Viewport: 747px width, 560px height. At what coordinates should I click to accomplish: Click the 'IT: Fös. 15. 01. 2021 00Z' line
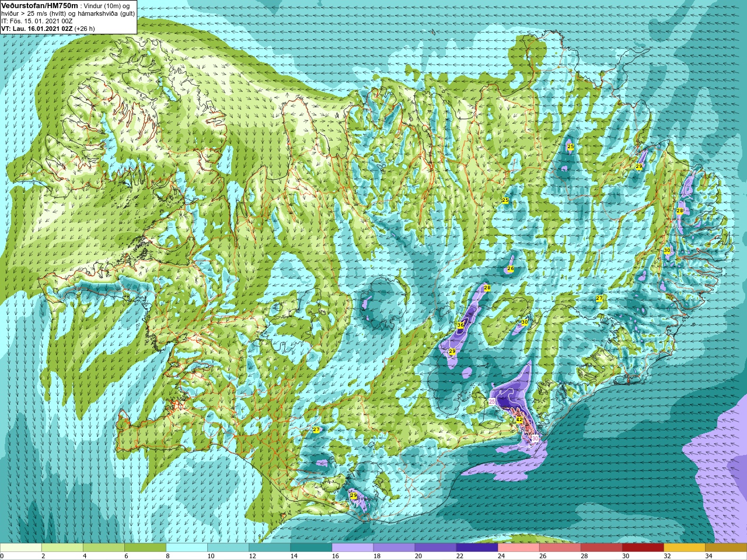(37, 21)
